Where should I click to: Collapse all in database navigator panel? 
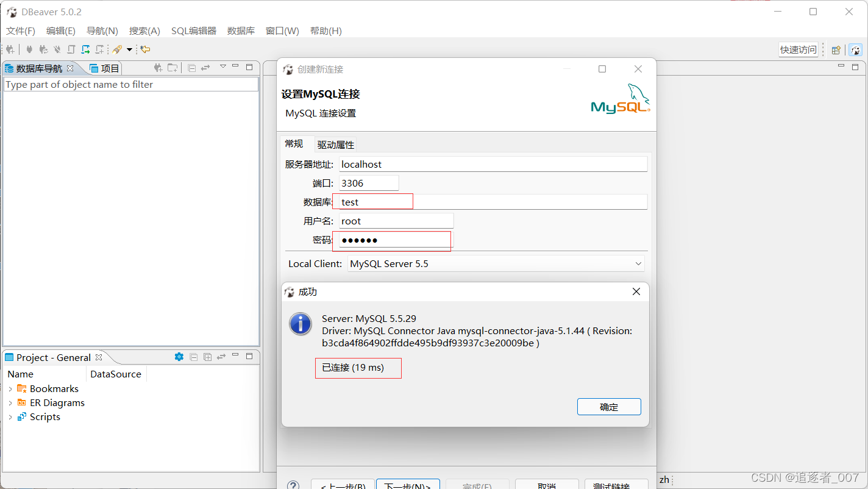pos(191,68)
